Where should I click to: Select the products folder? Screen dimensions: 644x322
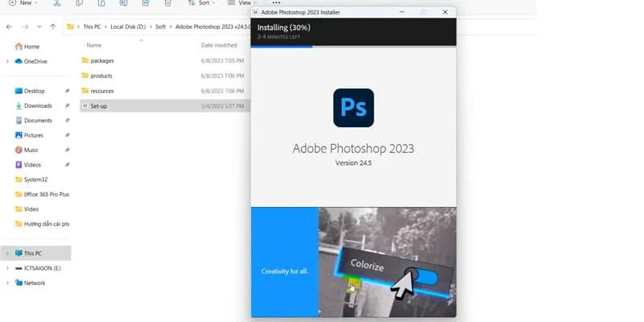tap(101, 76)
